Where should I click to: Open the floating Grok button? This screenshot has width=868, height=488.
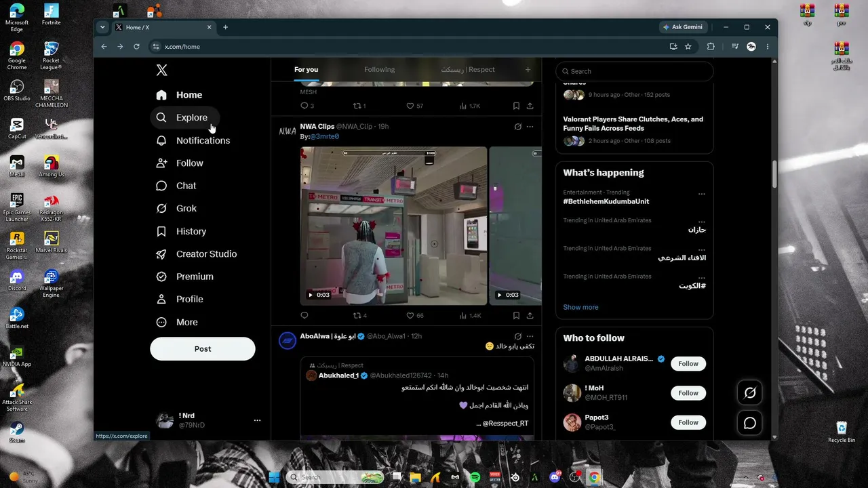[750, 393]
